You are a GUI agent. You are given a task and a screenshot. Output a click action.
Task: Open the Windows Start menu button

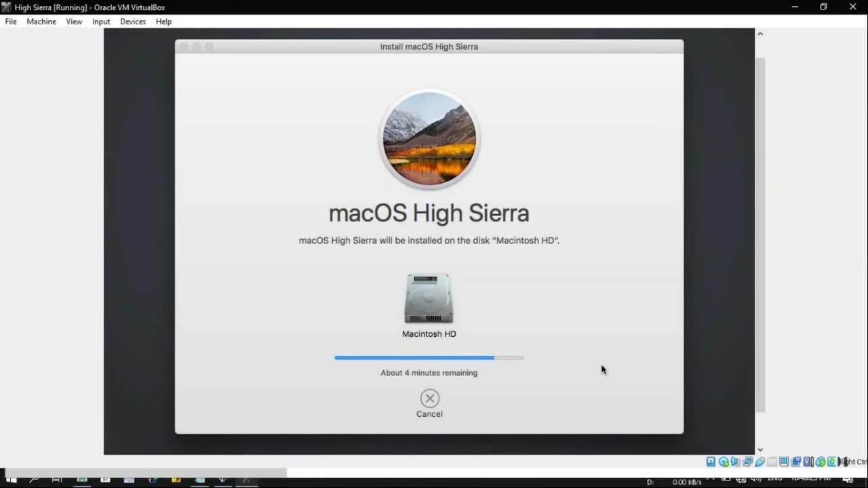[11, 481]
